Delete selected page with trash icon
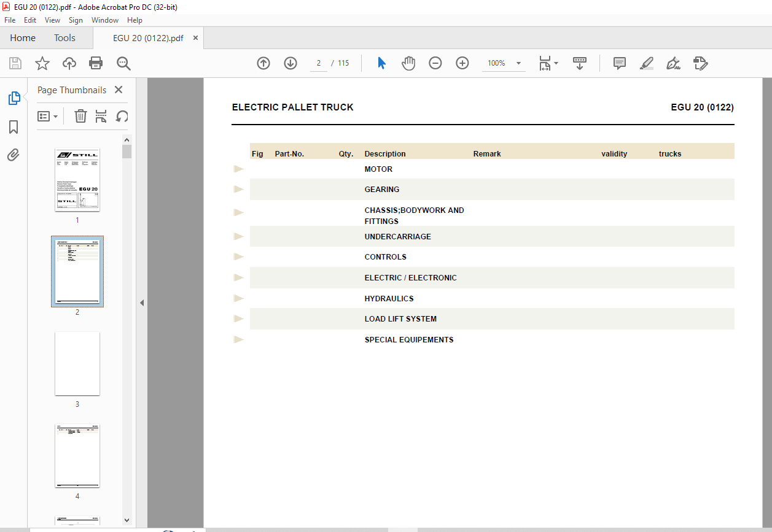This screenshot has width=772, height=532. pos(80,116)
